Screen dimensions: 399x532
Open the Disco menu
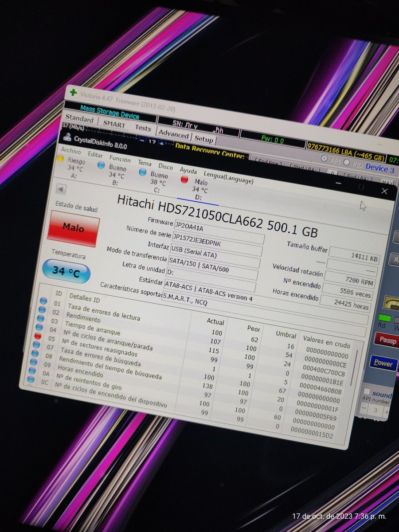click(166, 167)
